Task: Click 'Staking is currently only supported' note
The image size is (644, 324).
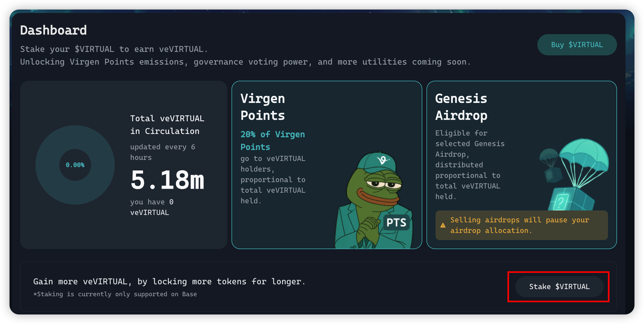Action: click(x=115, y=294)
